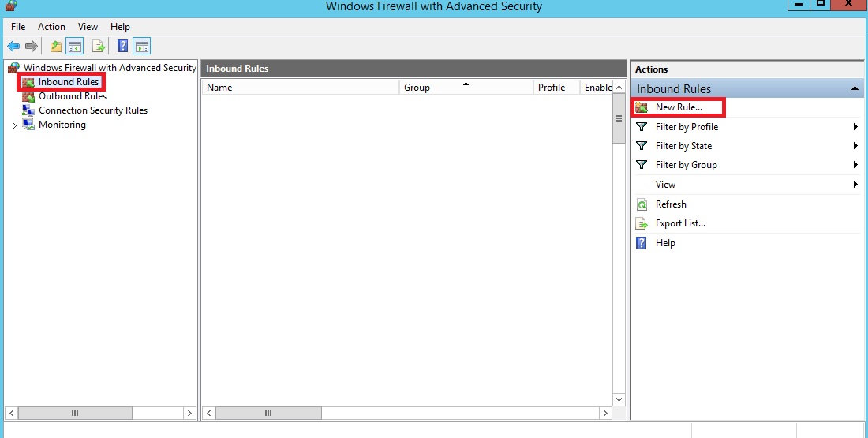The image size is (868, 438).
Task: Open the View menu in menu bar
Action: (x=88, y=27)
